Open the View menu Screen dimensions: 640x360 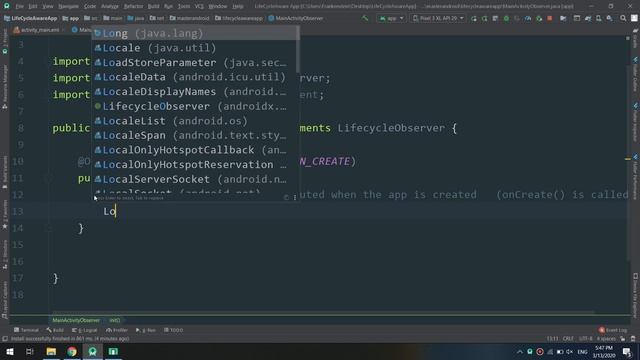pos(48,6)
